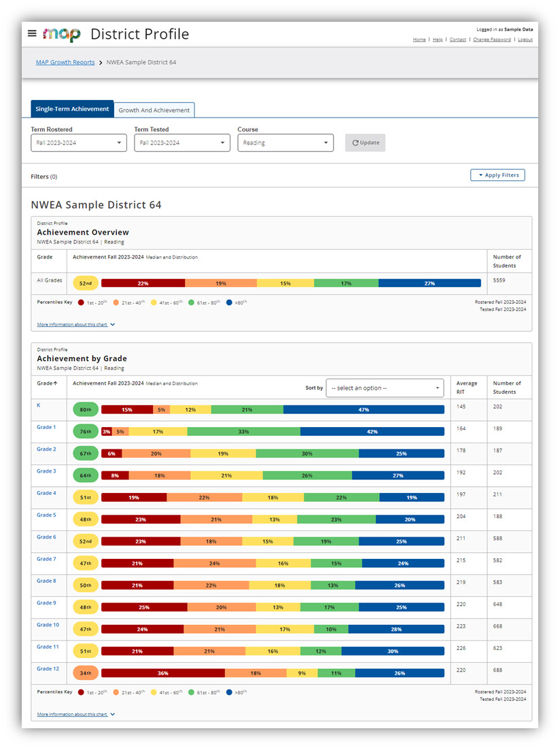Open the Course dropdown set to Reading
The height and width of the screenshot is (750, 560).
click(x=285, y=143)
